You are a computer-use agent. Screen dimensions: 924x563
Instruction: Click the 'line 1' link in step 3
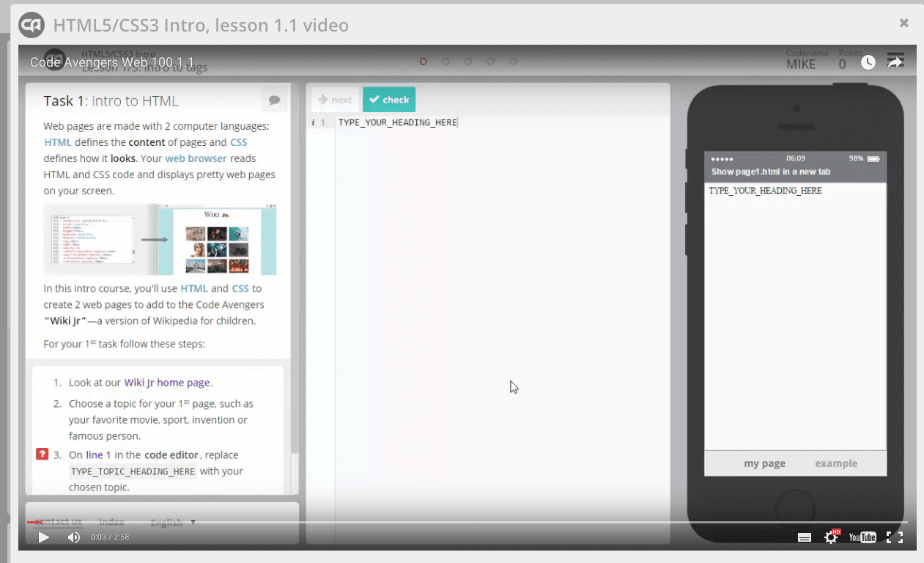click(99, 455)
